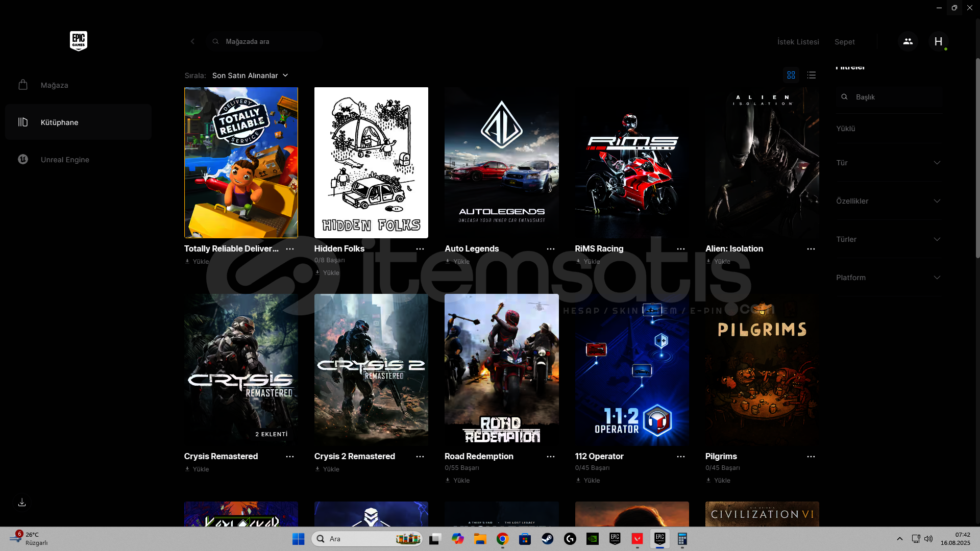Image resolution: width=980 pixels, height=551 pixels.
Task: Click the Road Redemption title text
Action: (x=479, y=456)
